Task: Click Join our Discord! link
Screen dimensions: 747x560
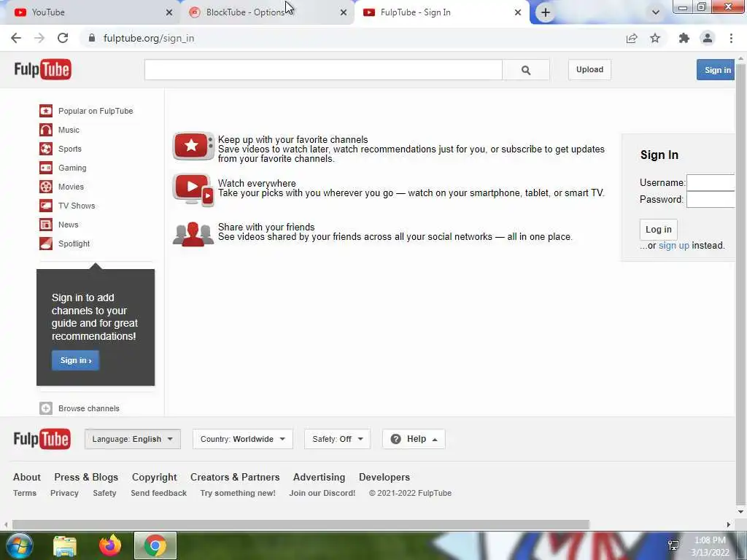Action: [x=322, y=493]
